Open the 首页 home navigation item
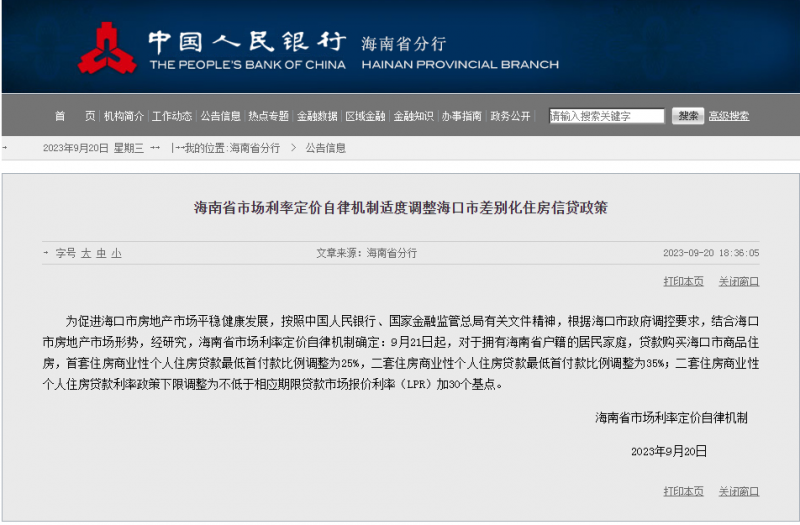The image size is (800, 525). 75,116
